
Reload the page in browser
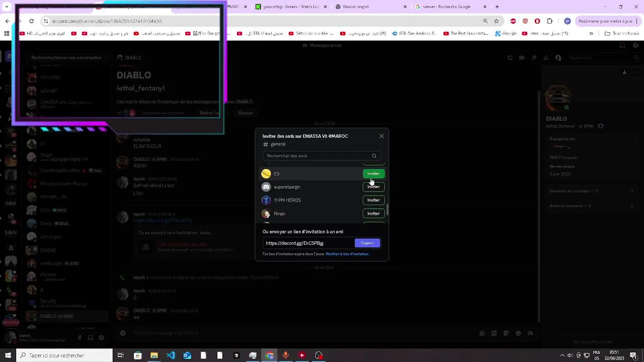pos(31,21)
